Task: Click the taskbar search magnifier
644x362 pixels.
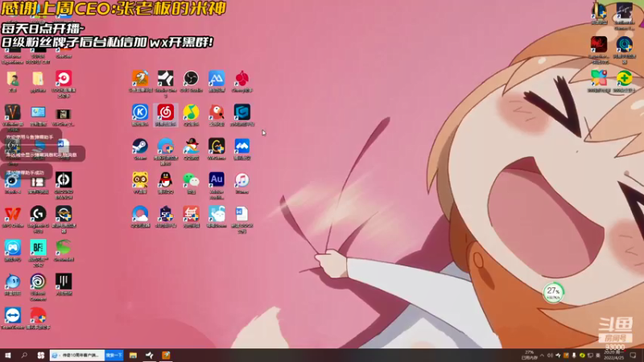Action: (24, 356)
